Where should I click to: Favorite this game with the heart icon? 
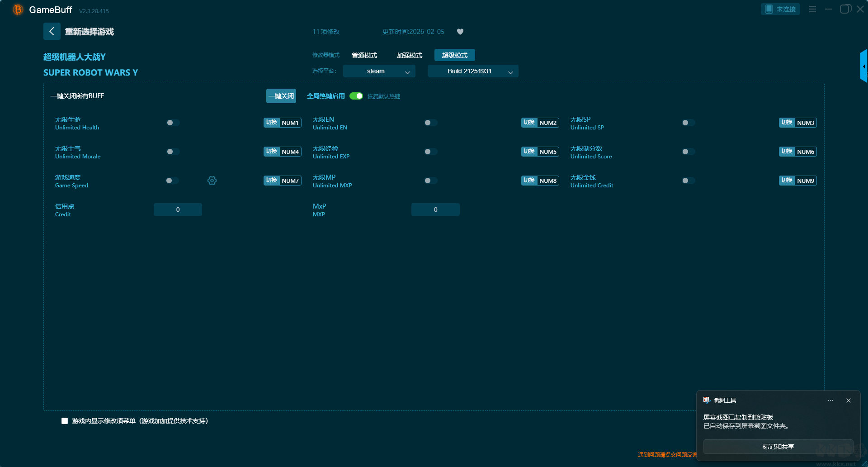pos(460,32)
